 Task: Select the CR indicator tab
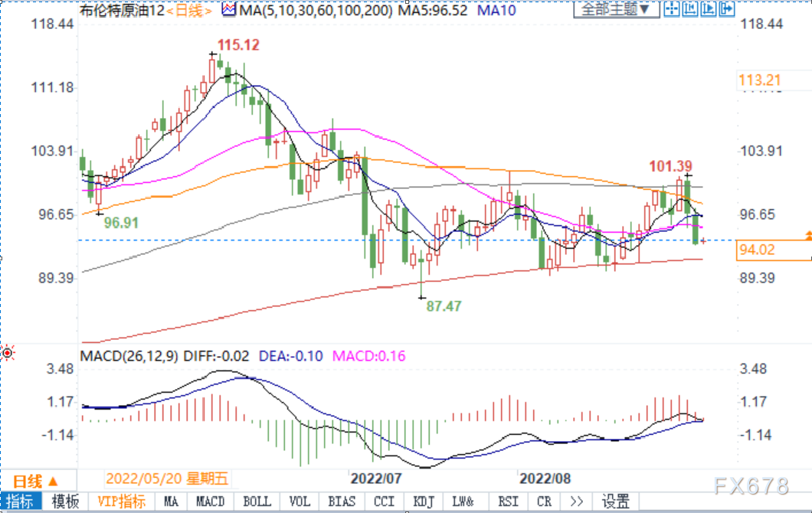(x=544, y=501)
